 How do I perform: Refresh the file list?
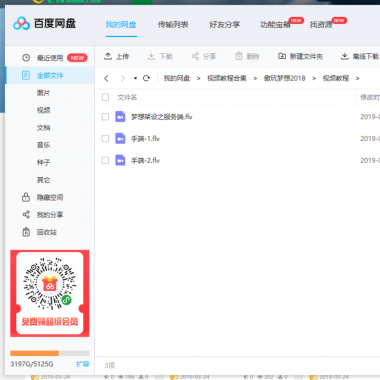(146, 78)
